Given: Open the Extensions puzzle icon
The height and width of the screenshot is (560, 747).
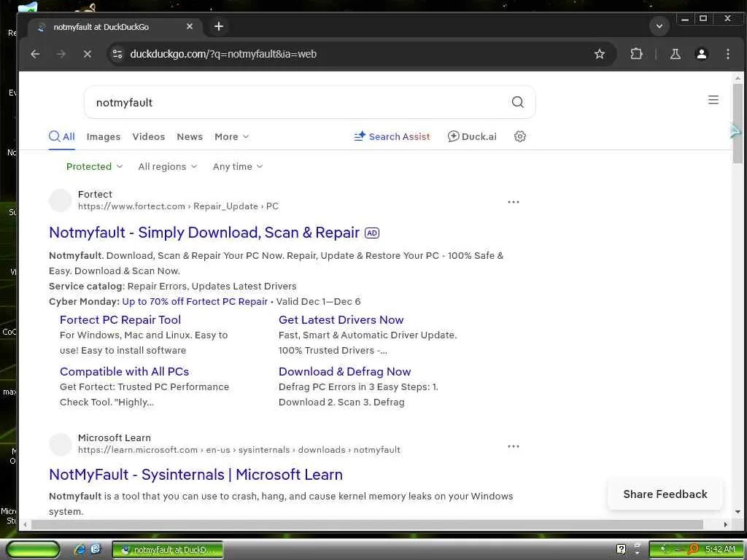Looking at the screenshot, I should pyautogui.click(x=636, y=54).
